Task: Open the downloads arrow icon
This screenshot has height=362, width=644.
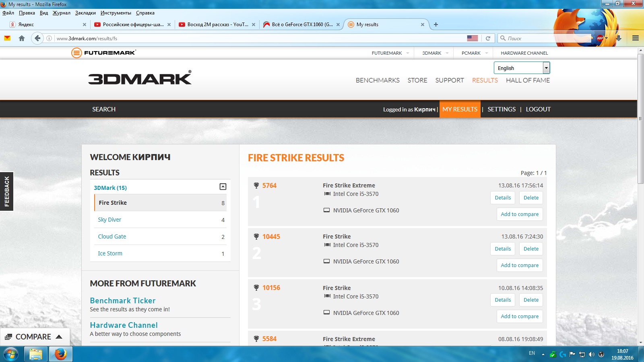Action: [x=619, y=38]
